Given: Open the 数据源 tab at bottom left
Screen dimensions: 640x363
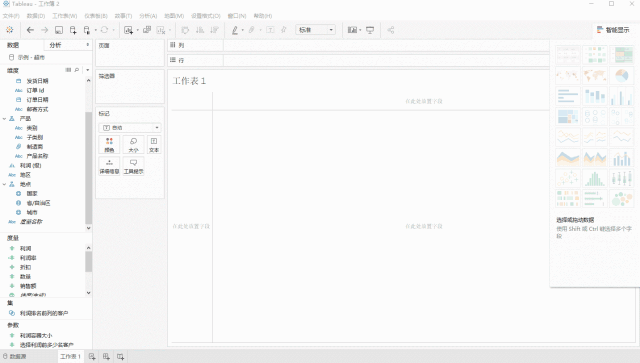Looking at the screenshot, I should coord(15,356).
